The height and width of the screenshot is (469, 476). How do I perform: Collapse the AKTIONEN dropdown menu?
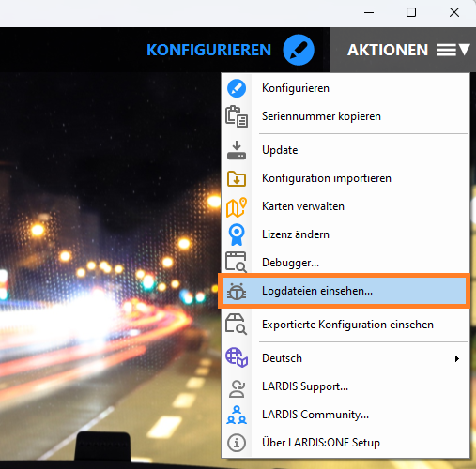(x=403, y=50)
